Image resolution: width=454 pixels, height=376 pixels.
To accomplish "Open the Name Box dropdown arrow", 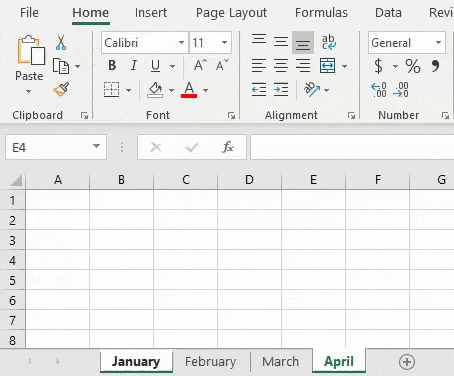I will [x=96, y=146].
